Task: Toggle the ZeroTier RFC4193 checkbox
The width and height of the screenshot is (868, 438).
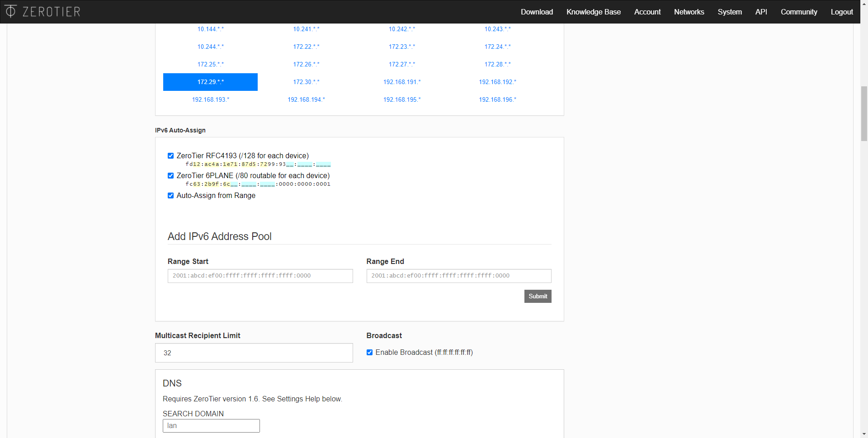Action: point(170,156)
